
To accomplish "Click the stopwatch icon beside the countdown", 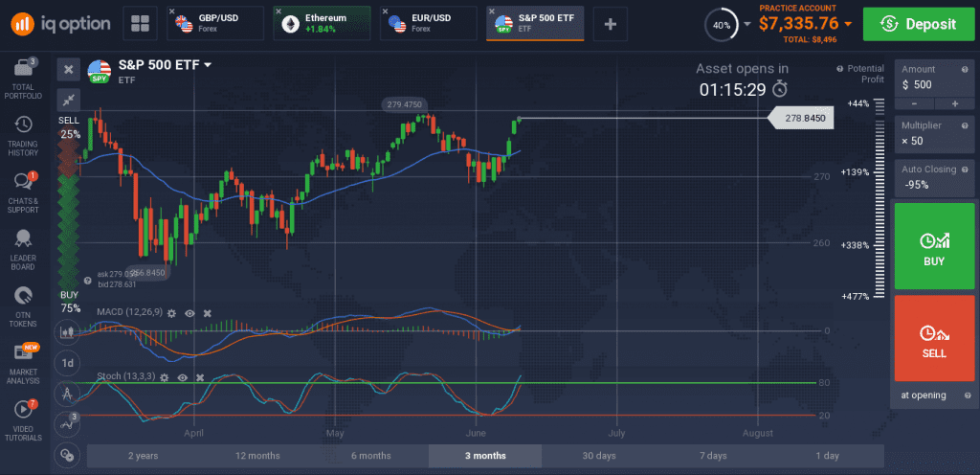I will [779, 89].
